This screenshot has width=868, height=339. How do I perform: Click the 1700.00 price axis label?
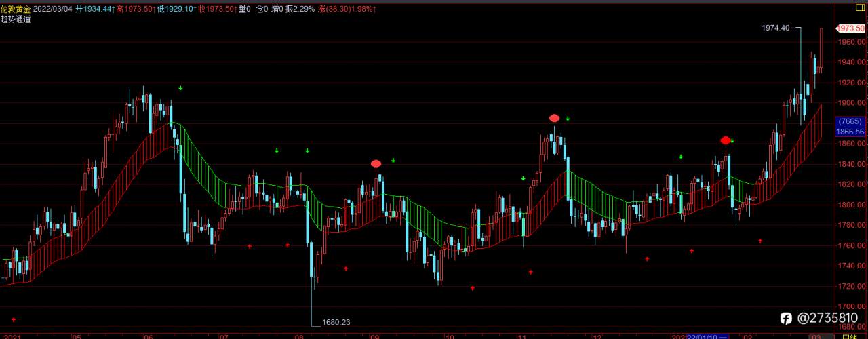click(x=852, y=306)
